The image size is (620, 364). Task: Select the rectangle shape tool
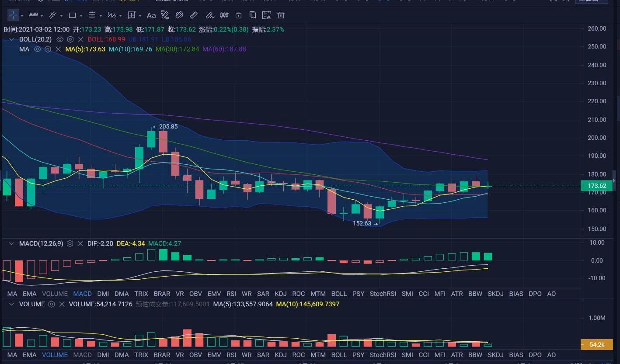click(73, 15)
